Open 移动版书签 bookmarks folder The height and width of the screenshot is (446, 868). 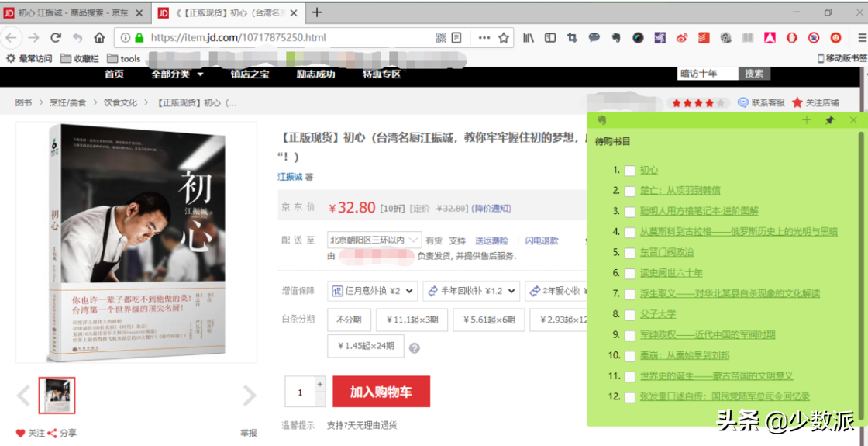(842, 58)
